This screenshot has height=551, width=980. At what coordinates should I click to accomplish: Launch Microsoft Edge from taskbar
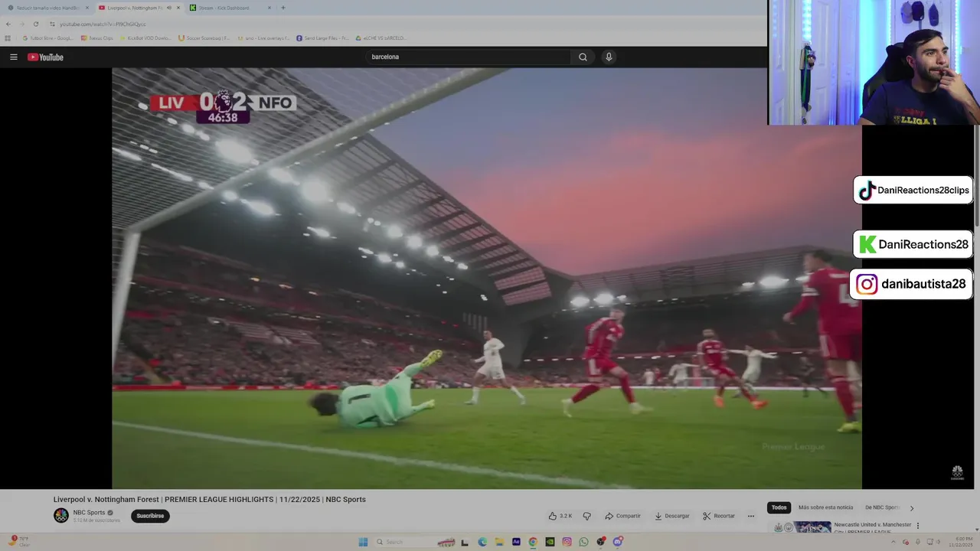482,542
